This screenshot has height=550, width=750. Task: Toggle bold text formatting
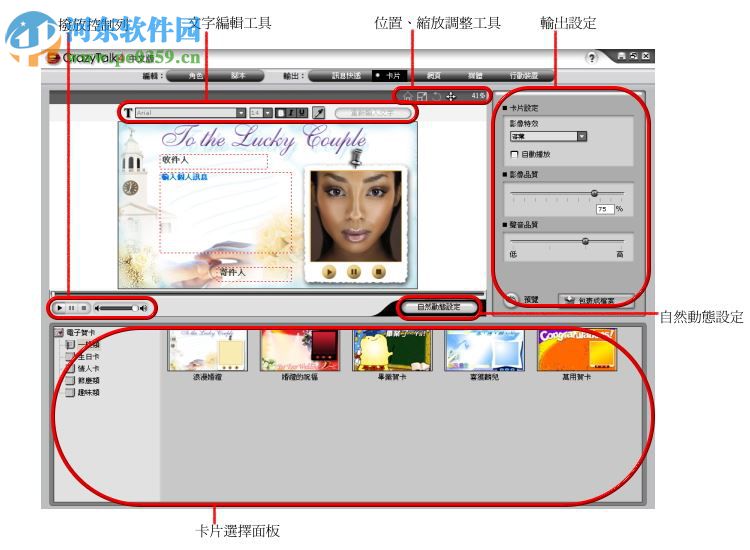[281, 113]
